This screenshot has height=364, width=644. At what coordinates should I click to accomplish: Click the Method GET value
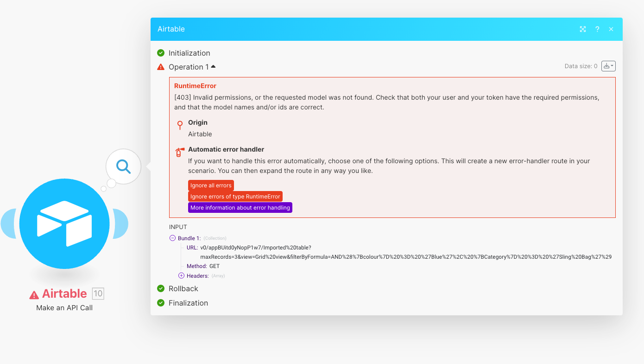215,266
